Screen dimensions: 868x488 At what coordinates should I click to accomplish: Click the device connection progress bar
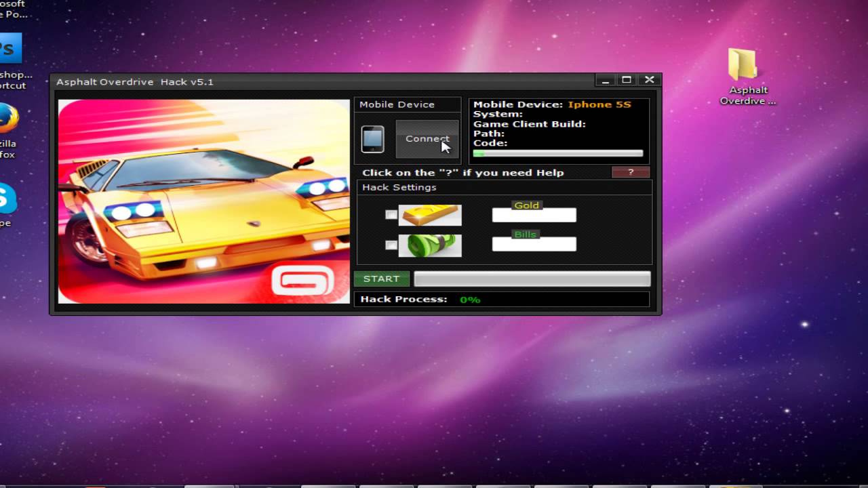pos(557,154)
